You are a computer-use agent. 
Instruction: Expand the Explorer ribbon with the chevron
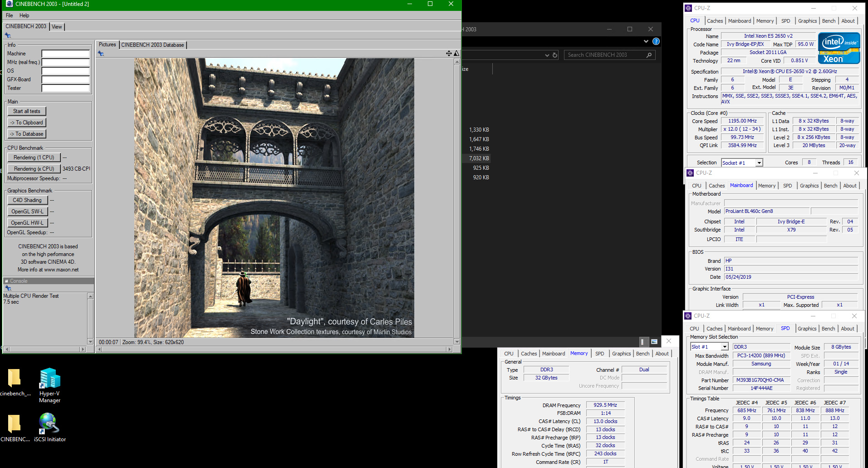coord(646,41)
